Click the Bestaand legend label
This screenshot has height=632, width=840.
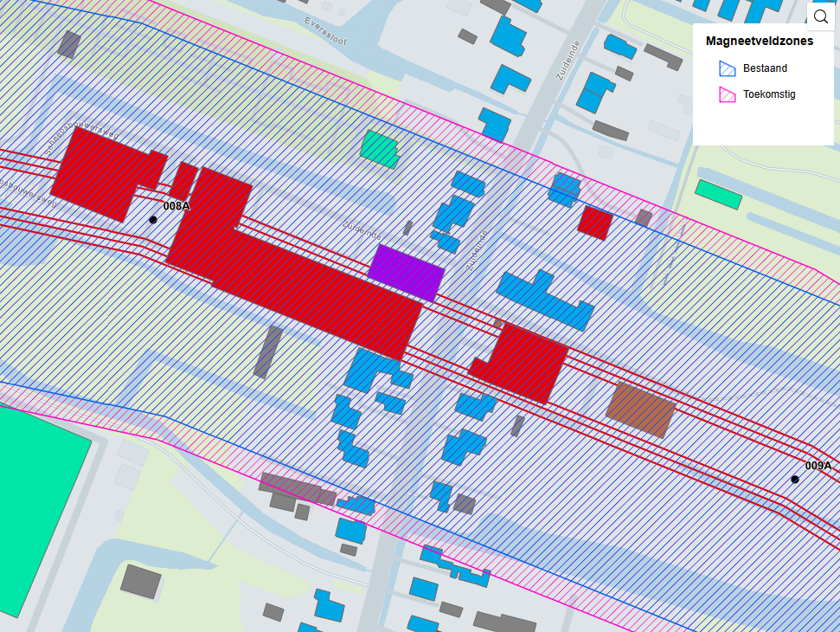[x=765, y=68]
